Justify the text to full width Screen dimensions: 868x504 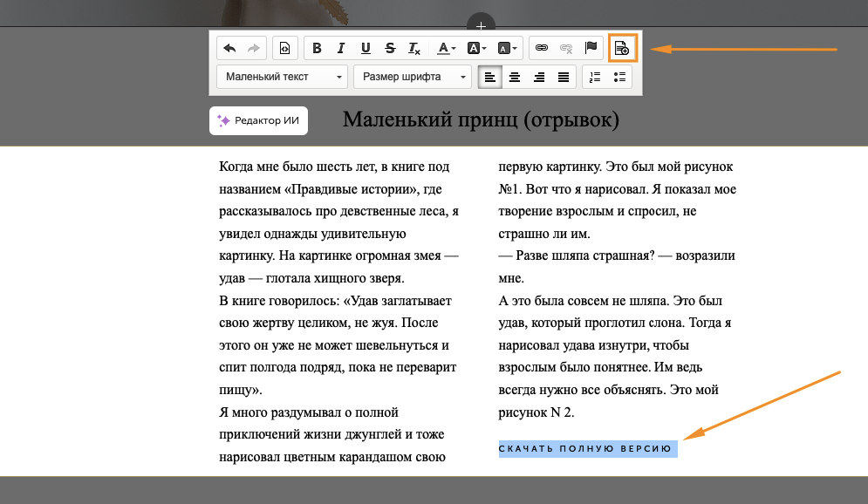click(564, 77)
